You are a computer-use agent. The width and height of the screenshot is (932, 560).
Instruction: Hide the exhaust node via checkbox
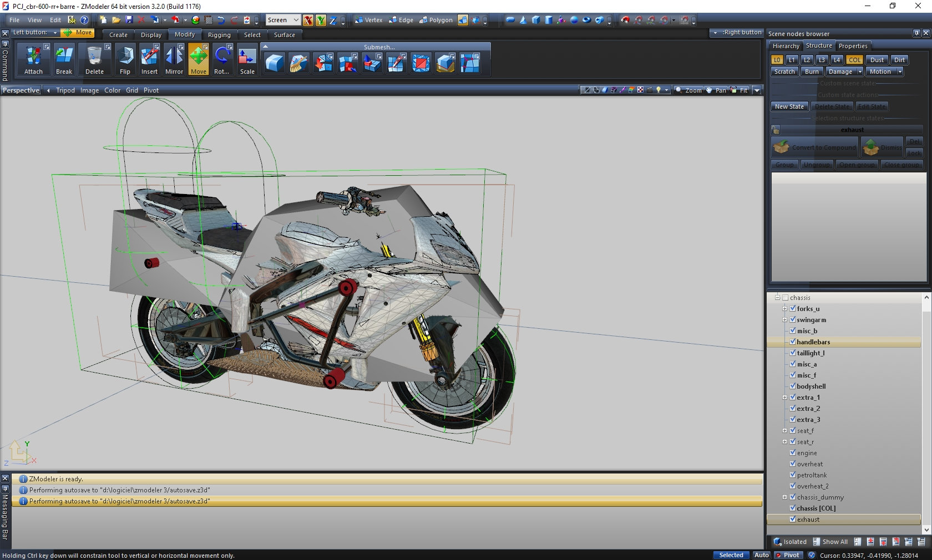[x=793, y=520]
